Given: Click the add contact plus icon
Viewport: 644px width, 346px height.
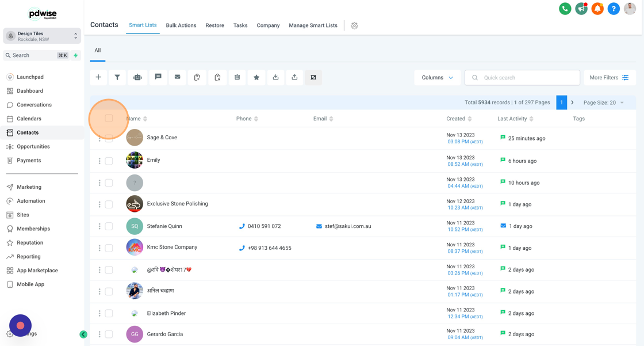Looking at the screenshot, I should (98, 77).
